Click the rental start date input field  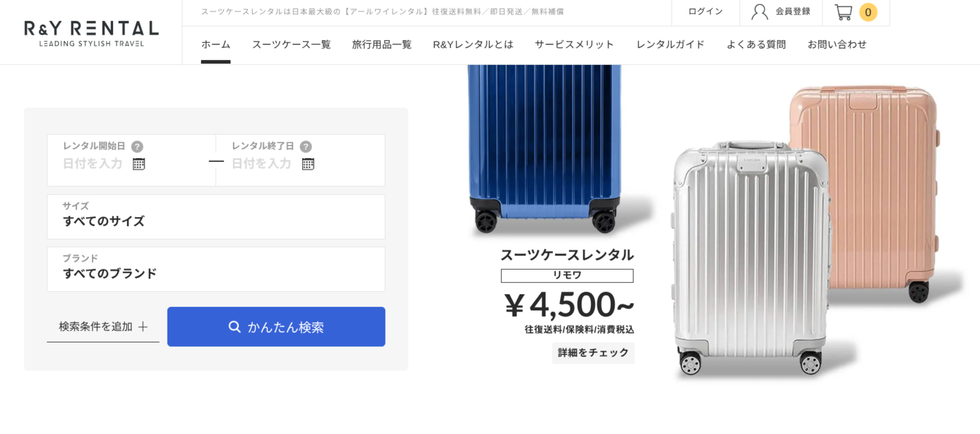[93, 164]
